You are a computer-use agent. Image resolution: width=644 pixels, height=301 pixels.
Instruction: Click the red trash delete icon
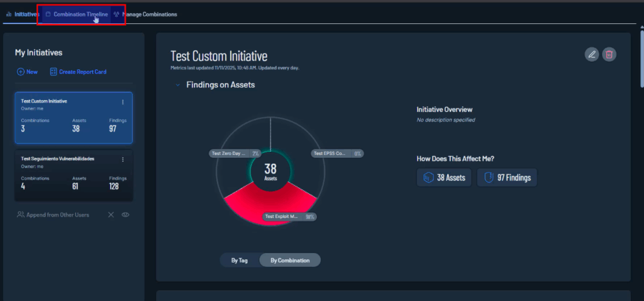[609, 54]
